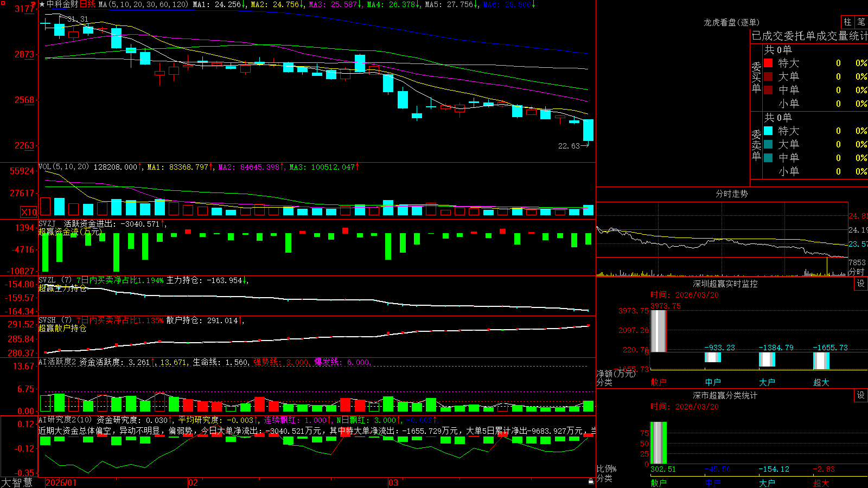Click the 22.63 low price label
The height and width of the screenshot is (488, 868).
(x=569, y=146)
